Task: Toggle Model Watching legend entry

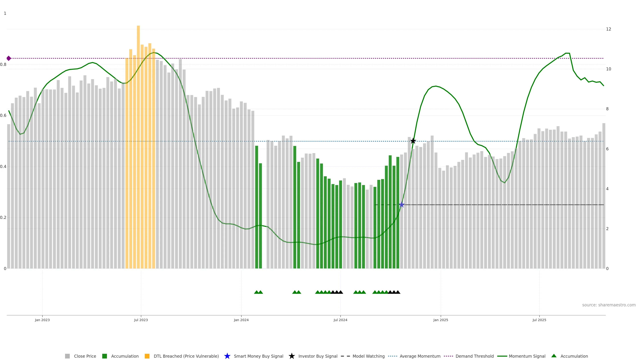Action: tap(368, 356)
